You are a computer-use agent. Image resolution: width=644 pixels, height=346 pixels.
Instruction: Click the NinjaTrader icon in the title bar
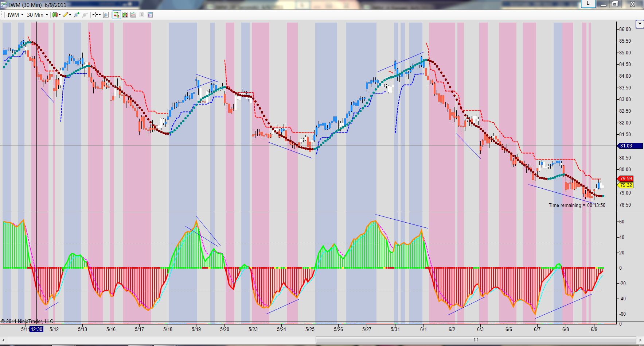point(4,5)
